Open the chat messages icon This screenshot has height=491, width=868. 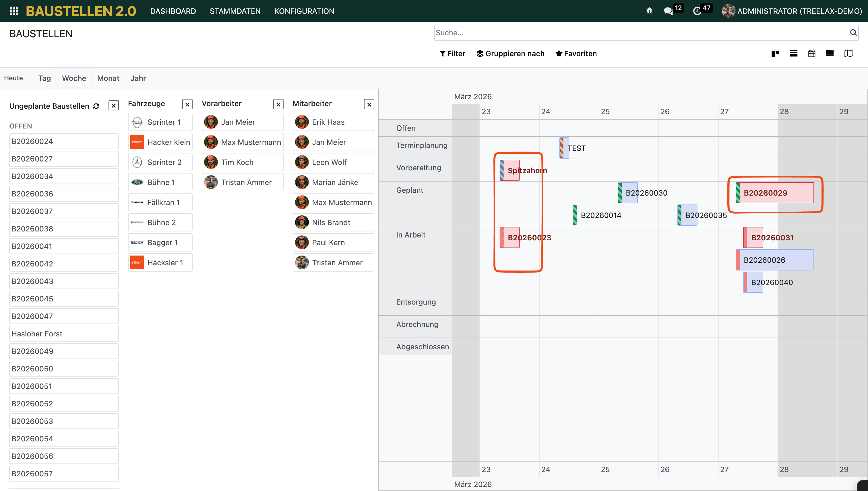[668, 11]
